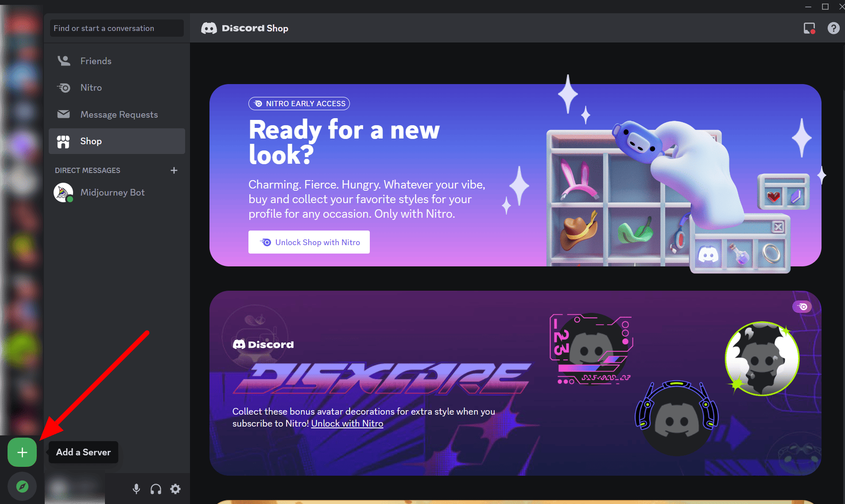Click the DIRECT MESSAGES header text

click(88, 170)
